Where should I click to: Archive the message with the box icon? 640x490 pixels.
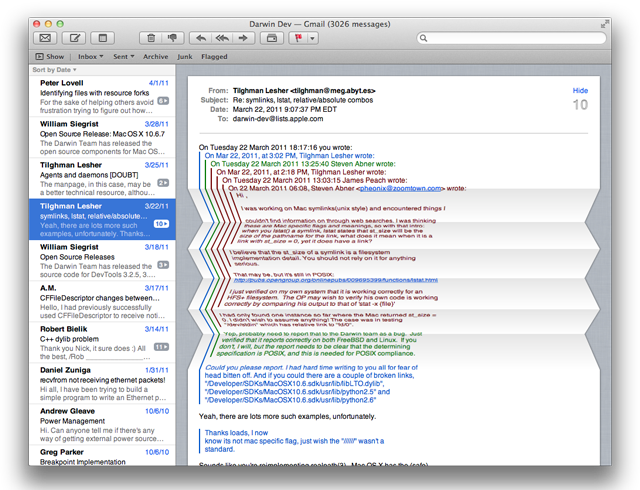click(x=272, y=38)
